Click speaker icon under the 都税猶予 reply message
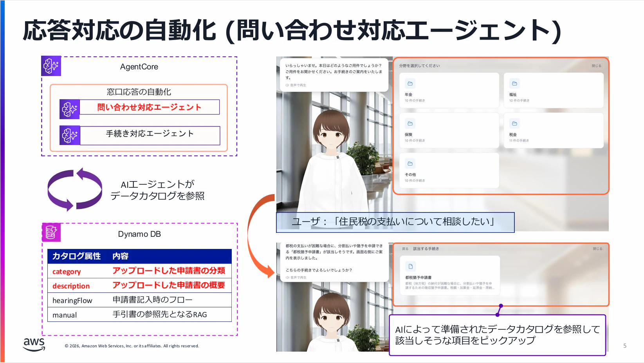644x363 pixels. pyautogui.click(x=287, y=278)
